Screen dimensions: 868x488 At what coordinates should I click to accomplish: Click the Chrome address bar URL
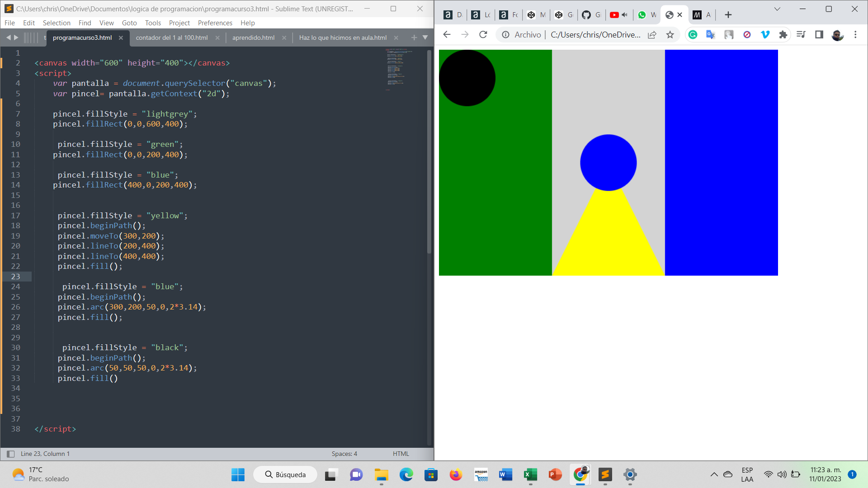pos(595,35)
